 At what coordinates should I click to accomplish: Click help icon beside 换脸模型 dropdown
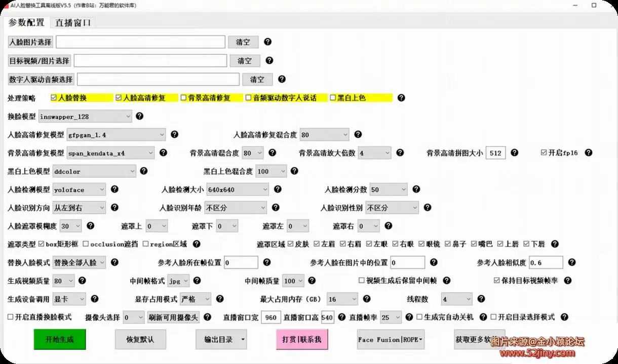[140, 116]
